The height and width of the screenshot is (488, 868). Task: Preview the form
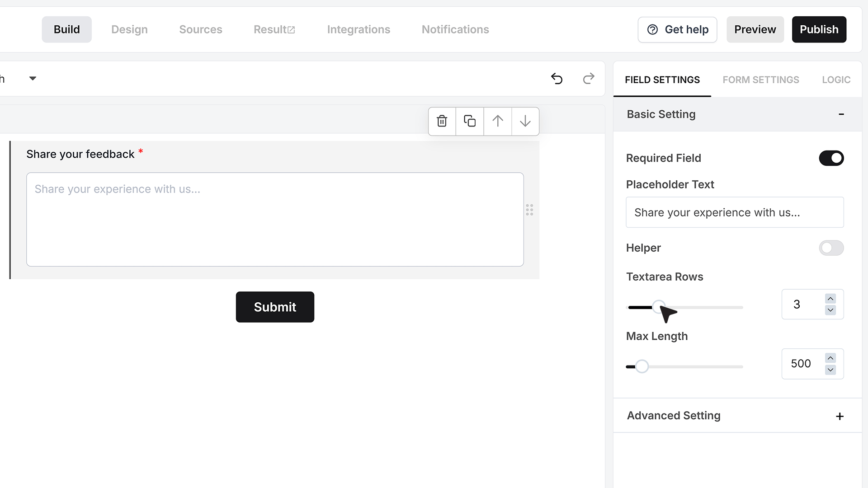pyautogui.click(x=755, y=30)
